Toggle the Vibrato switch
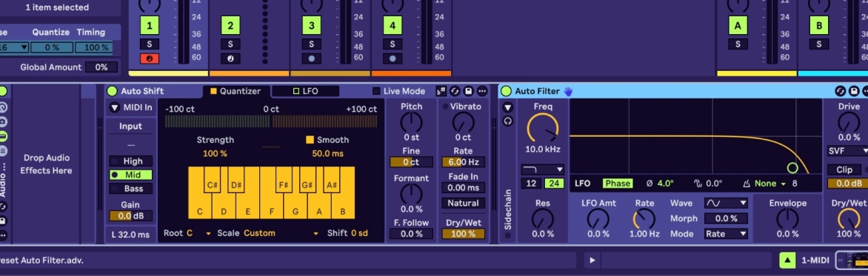Viewport: 868px width, 276px height. [x=446, y=107]
